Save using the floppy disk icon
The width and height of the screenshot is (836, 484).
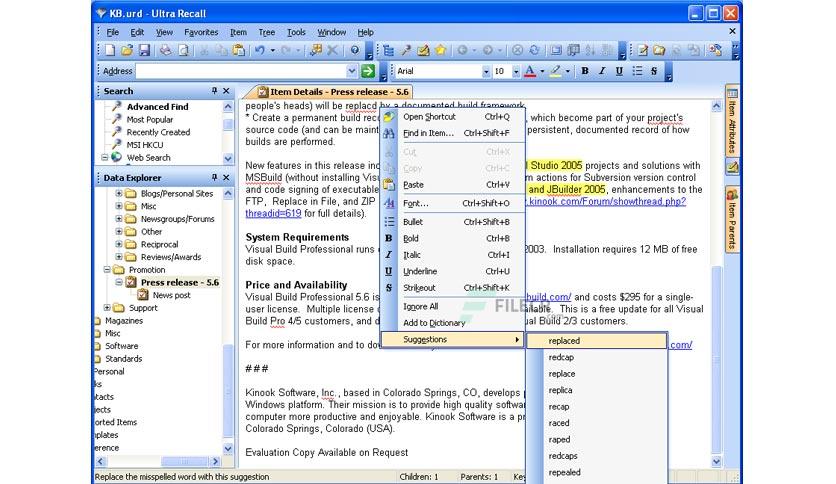[x=144, y=50]
